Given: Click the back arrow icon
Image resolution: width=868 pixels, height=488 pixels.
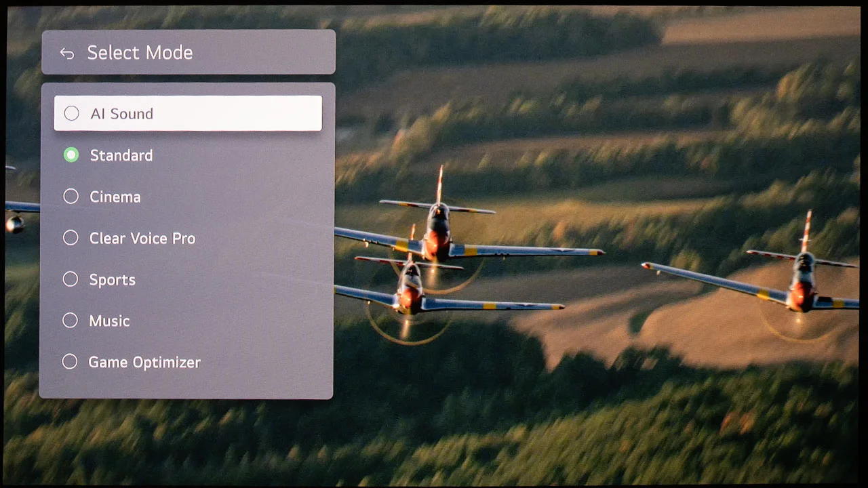Looking at the screenshot, I should click(x=66, y=53).
